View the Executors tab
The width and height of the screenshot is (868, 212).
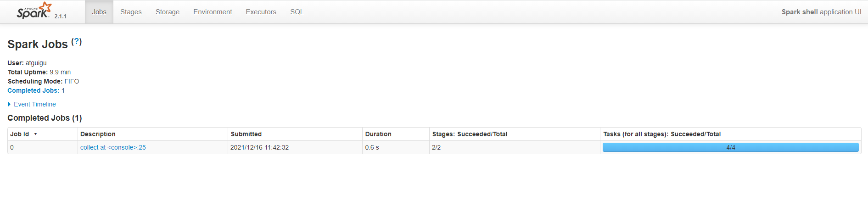click(x=261, y=12)
